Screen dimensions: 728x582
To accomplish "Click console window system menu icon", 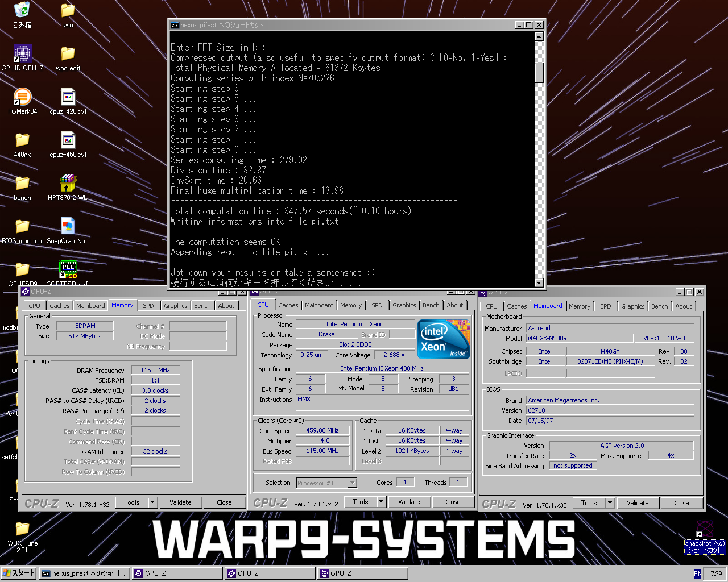I will 175,25.
